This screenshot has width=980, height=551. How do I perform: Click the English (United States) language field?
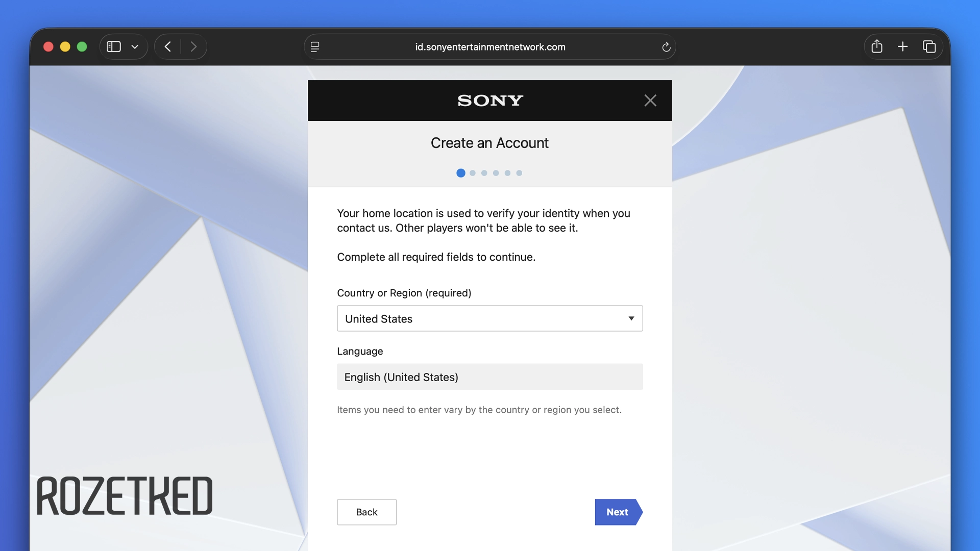pyautogui.click(x=489, y=377)
